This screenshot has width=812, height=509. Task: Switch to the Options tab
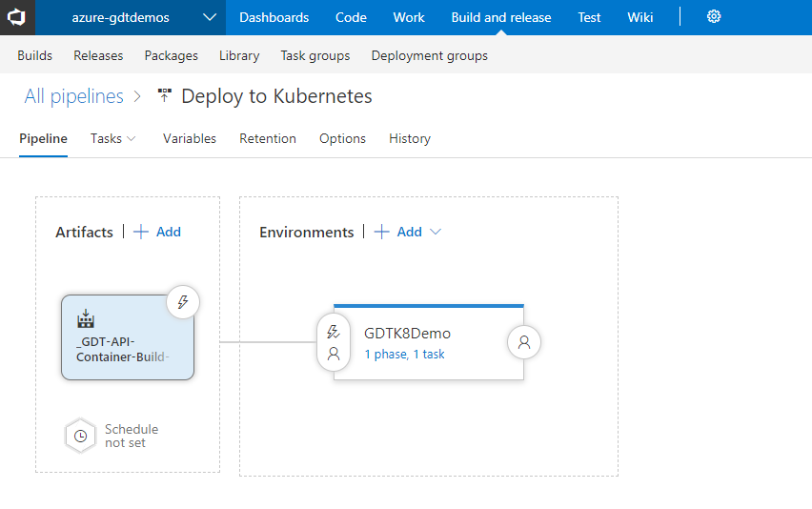click(x=342, y=139)
